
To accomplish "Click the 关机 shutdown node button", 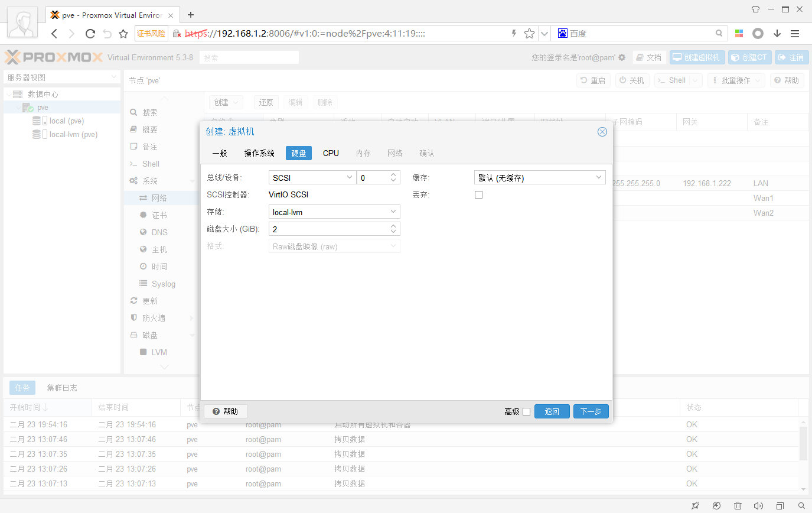I will pyautogui.click(x=632, y=80).
